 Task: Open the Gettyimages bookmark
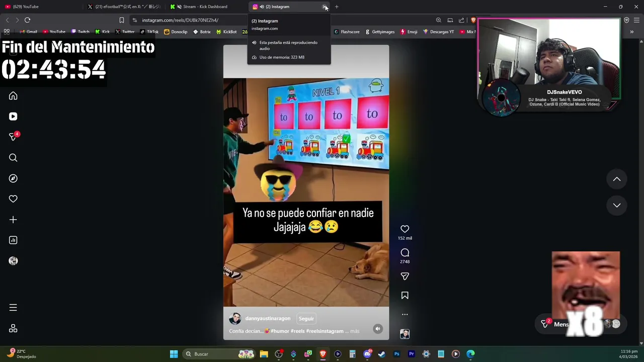click(x=379, y=32)
